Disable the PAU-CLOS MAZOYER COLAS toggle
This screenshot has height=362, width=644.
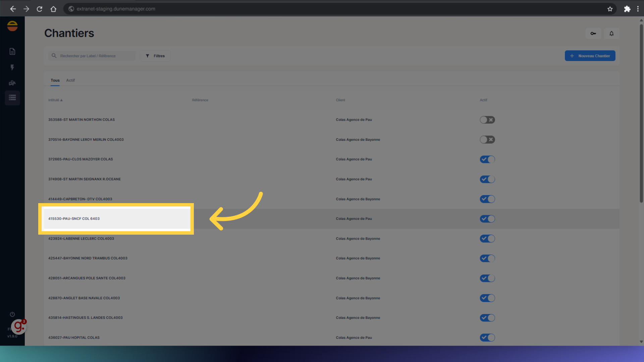[487, 159]
